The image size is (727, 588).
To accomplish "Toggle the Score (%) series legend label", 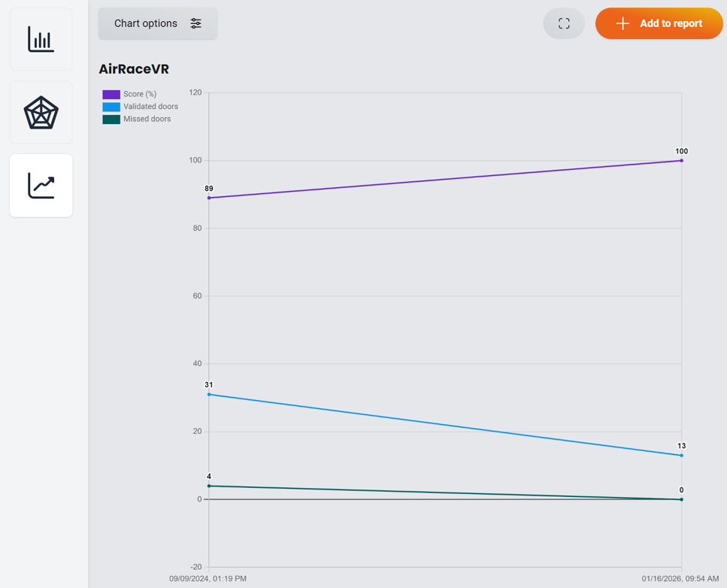I will (x=140, y=95).
